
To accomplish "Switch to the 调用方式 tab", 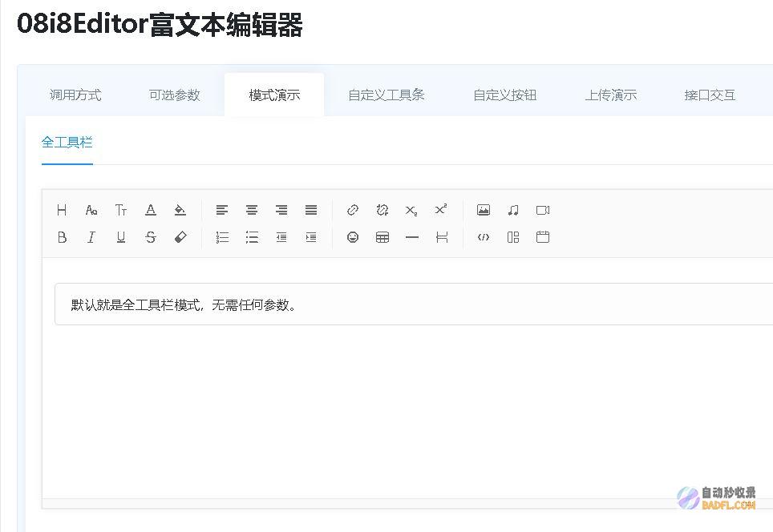I will [x=75, y=95].
